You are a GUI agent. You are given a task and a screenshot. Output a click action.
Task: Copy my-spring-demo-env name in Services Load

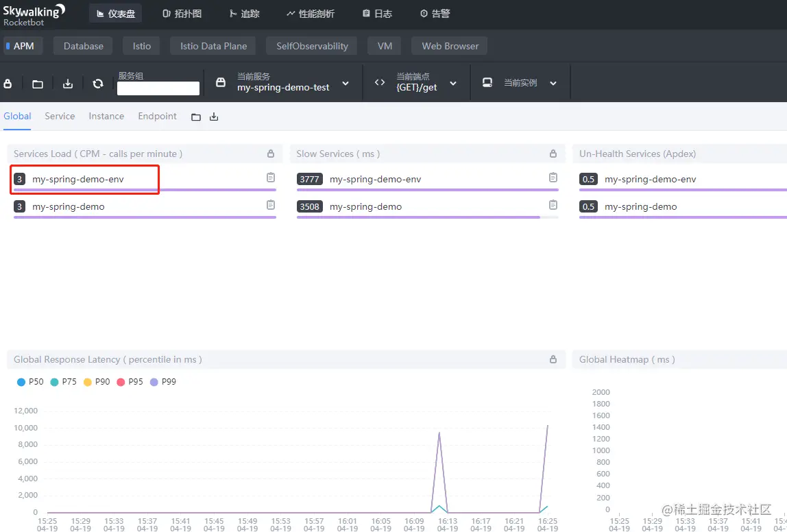pyautogui.click(x=271, y=177)
